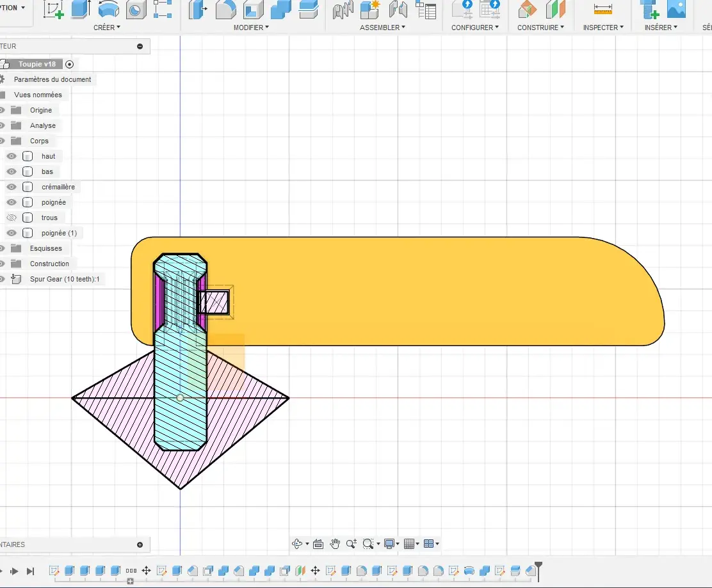Screen dimensions: 712x588
Task: Open the parameters table icon
Action: click(426, 10)
